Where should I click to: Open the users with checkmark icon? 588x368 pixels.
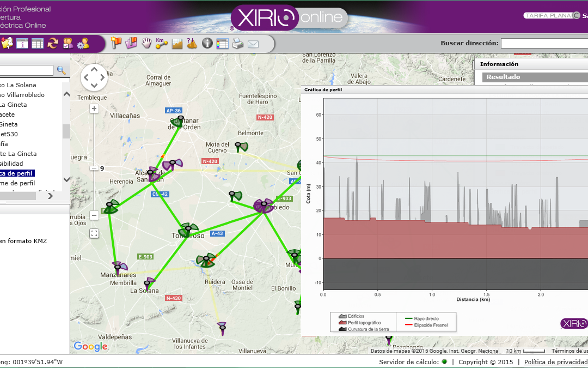tap(68, 43)
